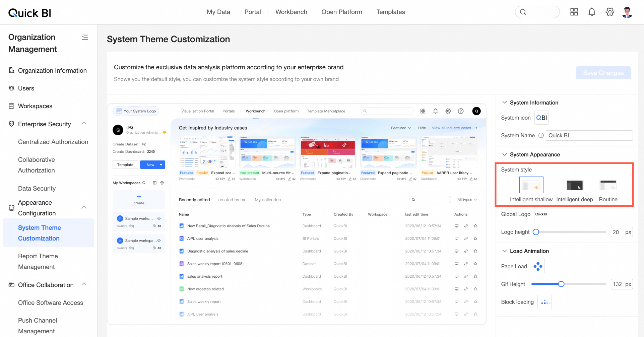Collapse the Organization Management sidebar
This screenshot has width=644, height=337.
coord(85,37)
